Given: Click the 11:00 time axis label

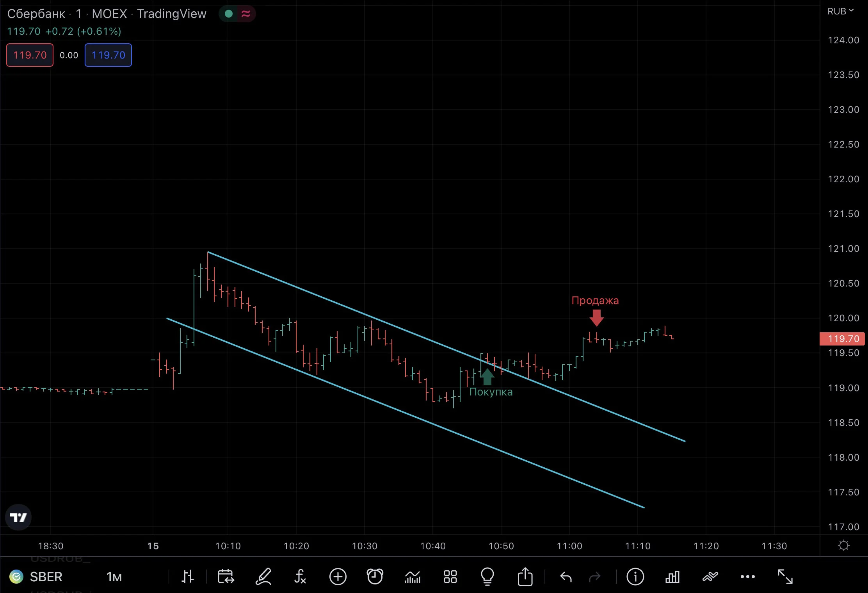Looking at the screenshot, I should [x=569, y=546].
